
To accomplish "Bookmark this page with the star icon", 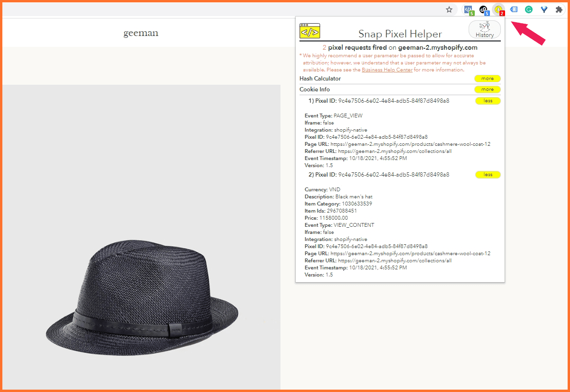I will tap(449, 9).
